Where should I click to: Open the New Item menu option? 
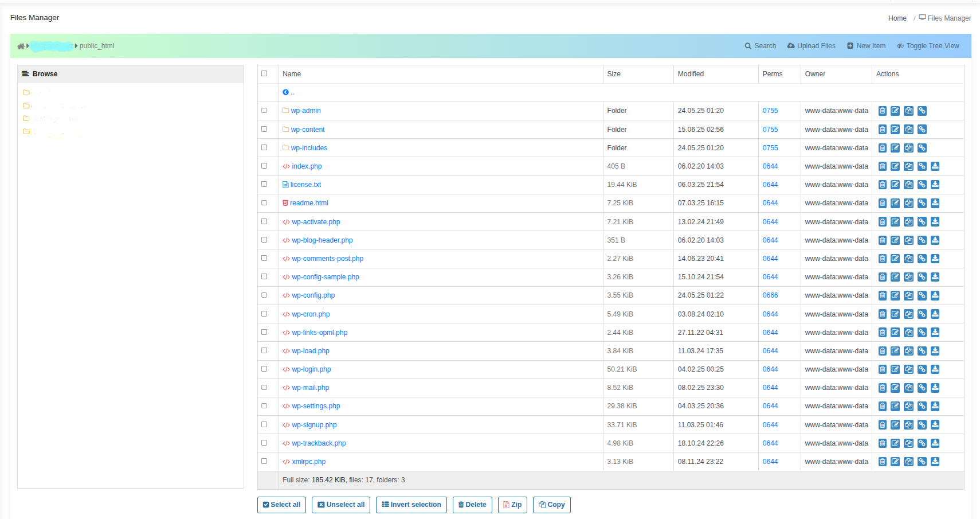(866, 46)
